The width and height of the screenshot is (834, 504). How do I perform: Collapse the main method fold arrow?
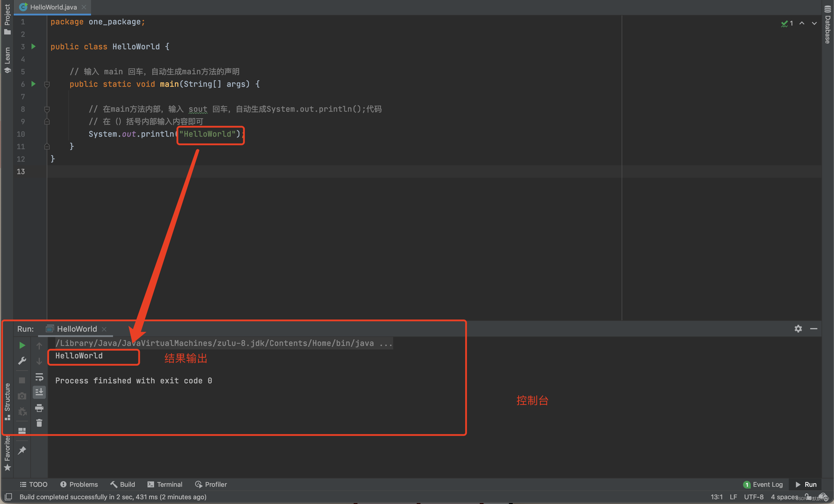click(47, 84)
